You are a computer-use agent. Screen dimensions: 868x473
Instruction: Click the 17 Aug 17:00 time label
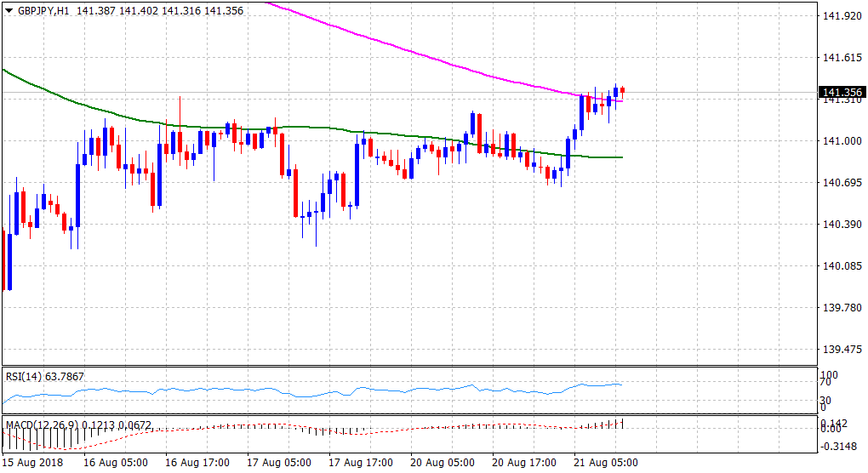[x=359, y=463]
